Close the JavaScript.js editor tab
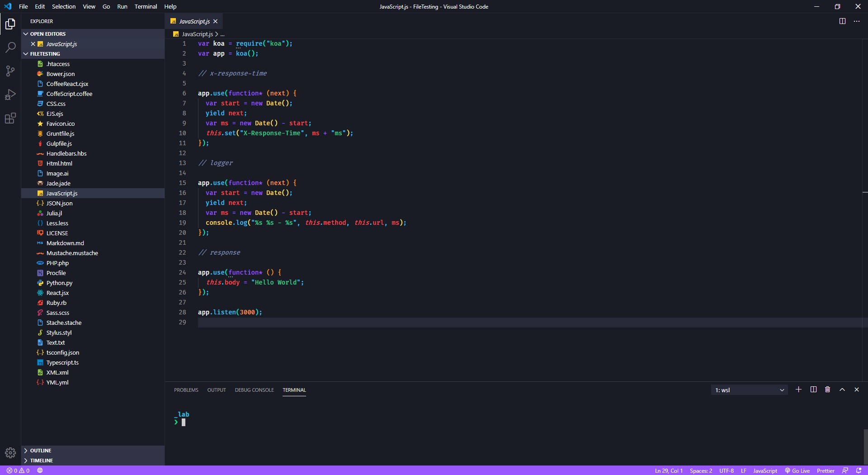 tap(216, 21)
